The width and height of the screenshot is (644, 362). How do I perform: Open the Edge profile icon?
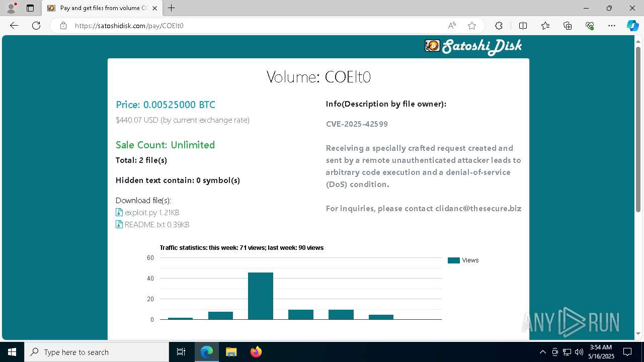[x=11, y=8]
